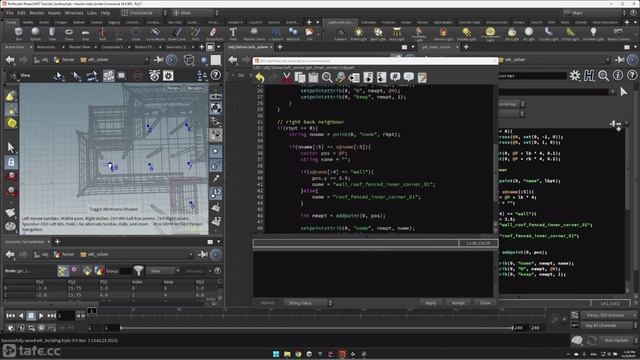640x360 pixels.
Task: Click the snapshot camera icon in viewport toolbar
Action: pyautogui.click(x=154, y=76)
